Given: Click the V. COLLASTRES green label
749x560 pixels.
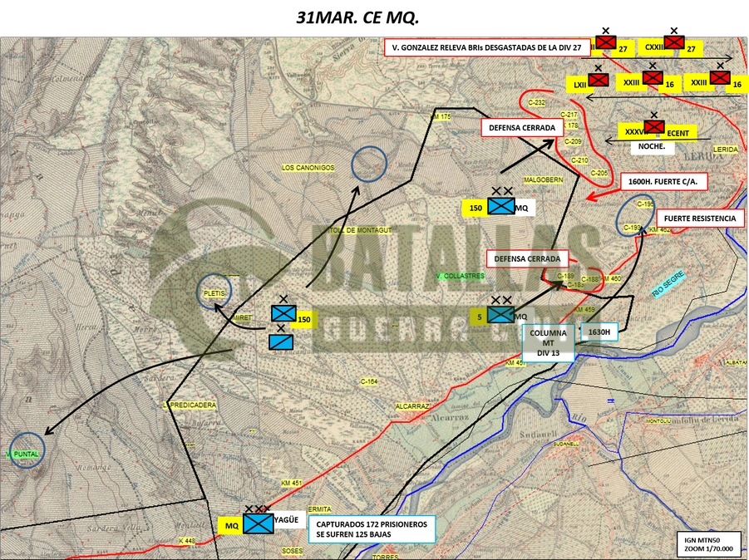Looking at the screenshot, I should (460, 276).
